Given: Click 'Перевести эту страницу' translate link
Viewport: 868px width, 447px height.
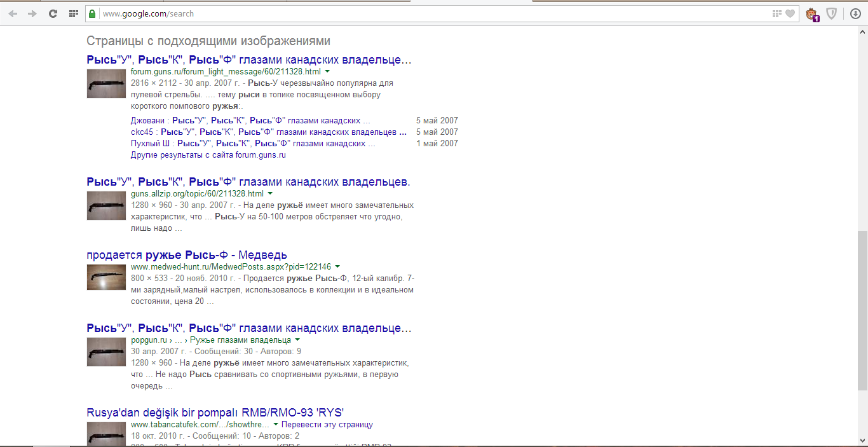Looking at the screenshot, I should 327,424.
